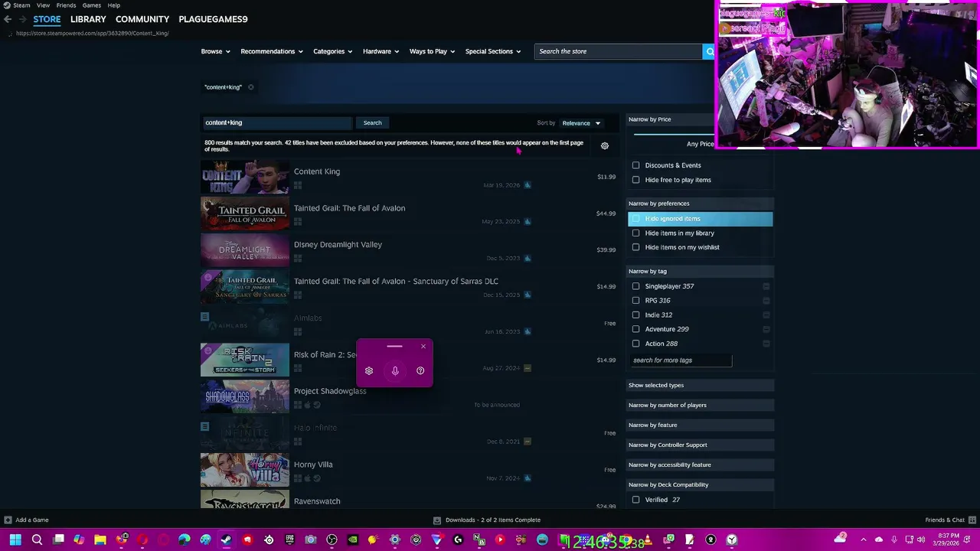Check Hide items on my wishlist
This screenshot has width=980, height=551.
[x=635, y=247]
